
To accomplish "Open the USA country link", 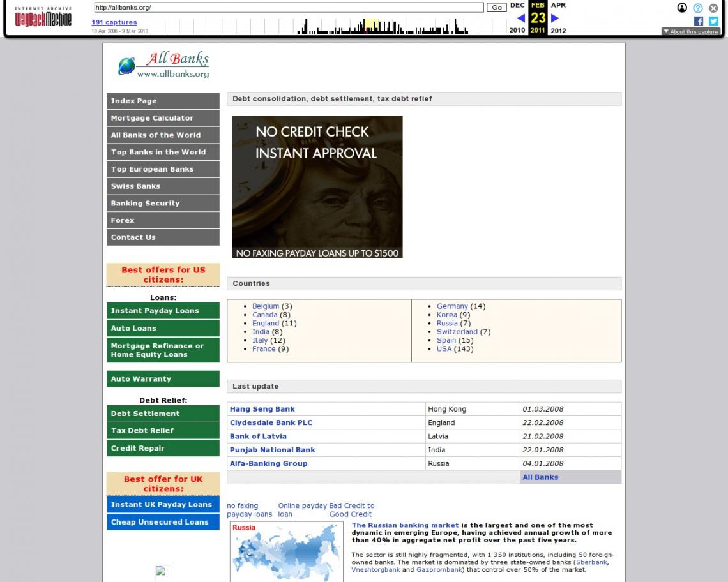I will (444, 349).
